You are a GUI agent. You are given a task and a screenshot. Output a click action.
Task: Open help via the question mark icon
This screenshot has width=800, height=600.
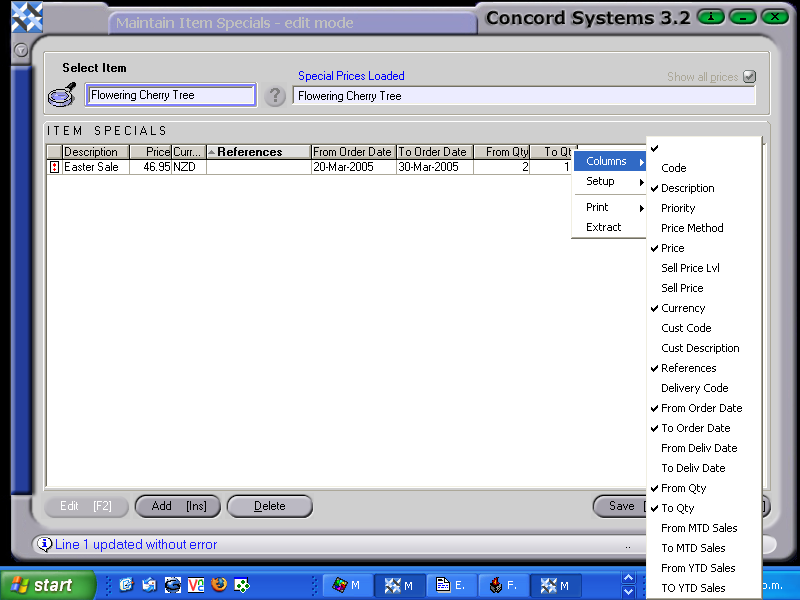click(273, 95)
